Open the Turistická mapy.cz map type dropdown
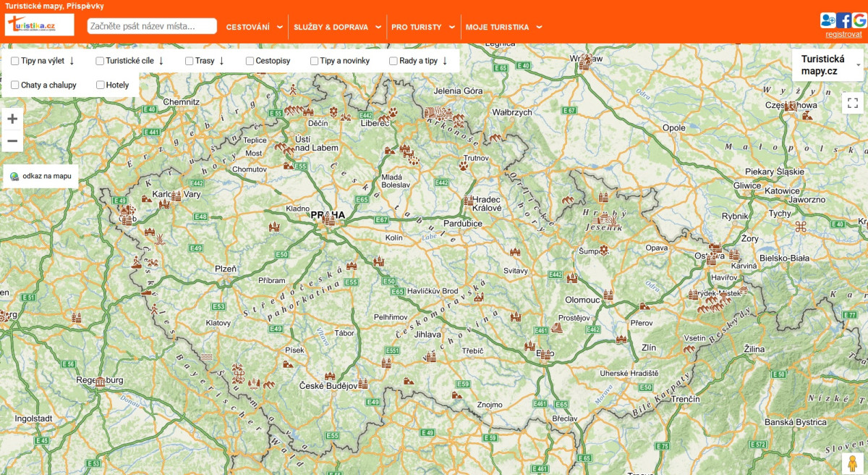Screen dimensions: 868x475 [828, 64]
